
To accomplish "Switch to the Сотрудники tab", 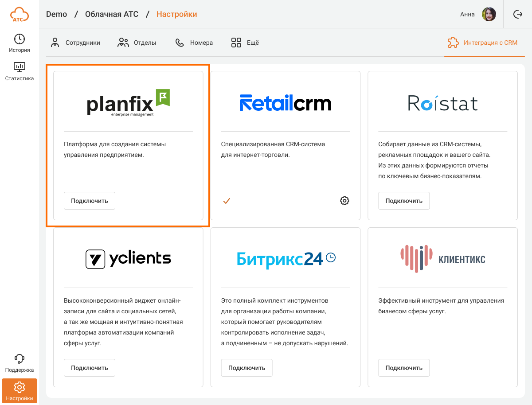I will tap(75, 43).
